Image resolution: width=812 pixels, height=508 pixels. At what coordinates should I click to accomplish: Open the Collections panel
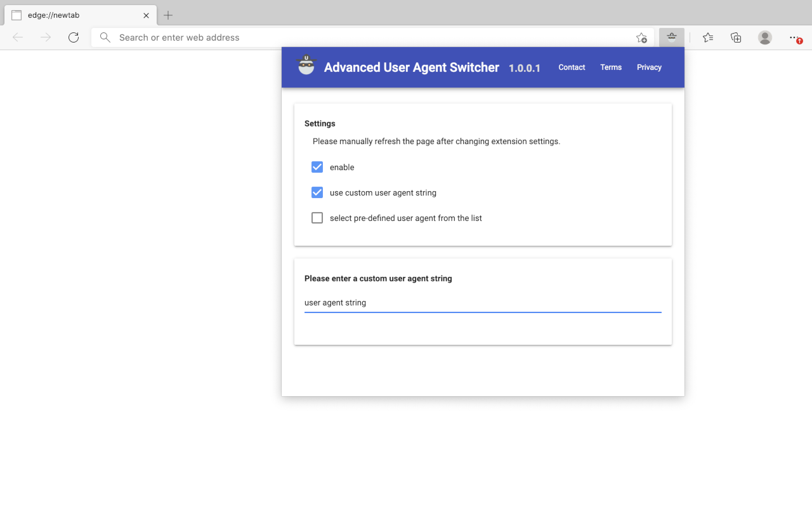[736, 37]
